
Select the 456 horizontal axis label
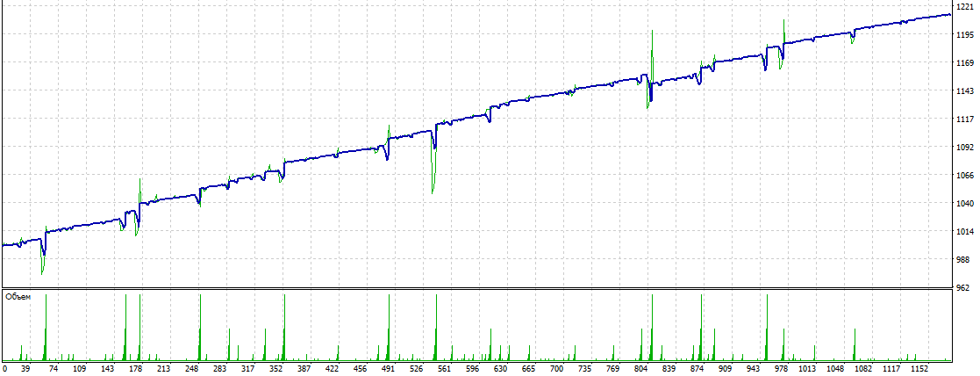point(361,369)
